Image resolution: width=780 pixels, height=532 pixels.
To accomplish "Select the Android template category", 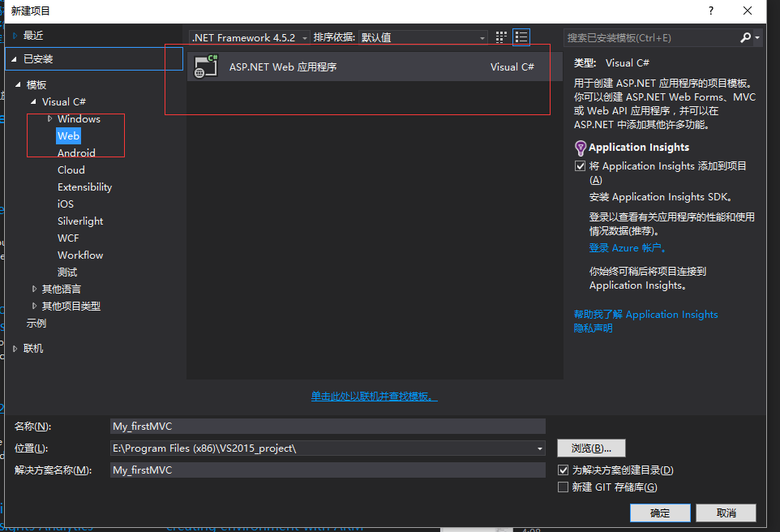I will (x=76, y=152).
